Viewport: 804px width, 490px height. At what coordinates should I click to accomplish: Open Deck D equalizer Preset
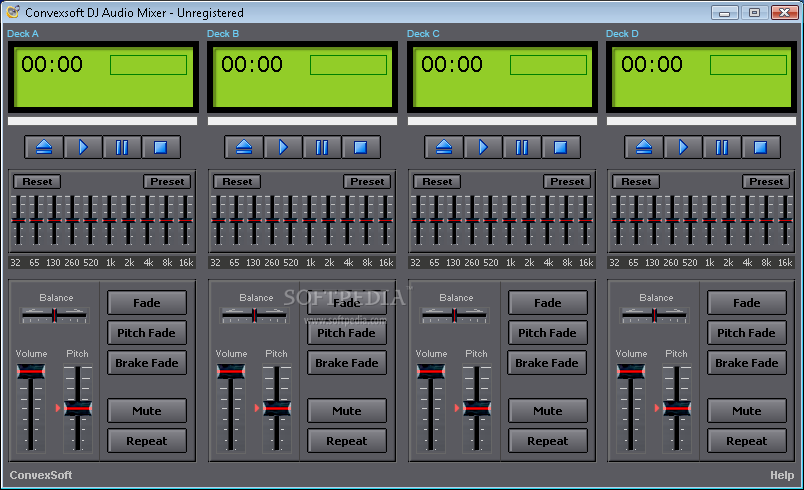click(x=766, y=181)
